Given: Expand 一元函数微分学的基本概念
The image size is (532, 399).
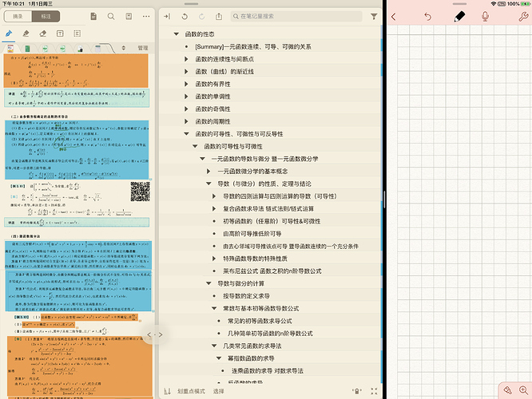Looking at the screenshot, I should [x=208, y=172].
